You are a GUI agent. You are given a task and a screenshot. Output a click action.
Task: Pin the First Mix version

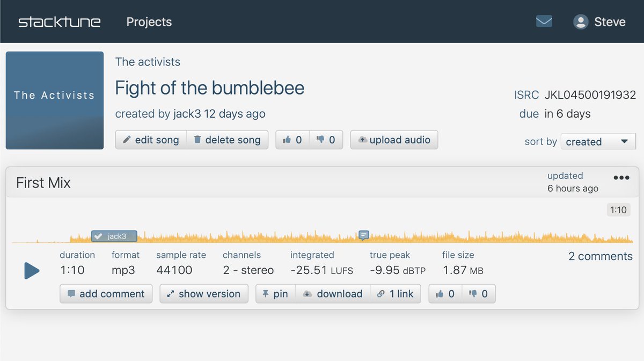(275, 294)
